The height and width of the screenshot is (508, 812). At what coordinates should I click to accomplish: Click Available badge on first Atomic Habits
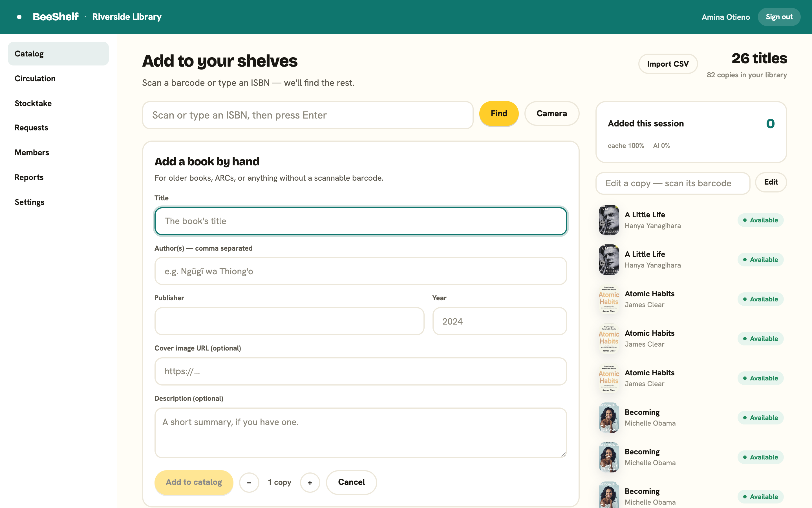760,299
